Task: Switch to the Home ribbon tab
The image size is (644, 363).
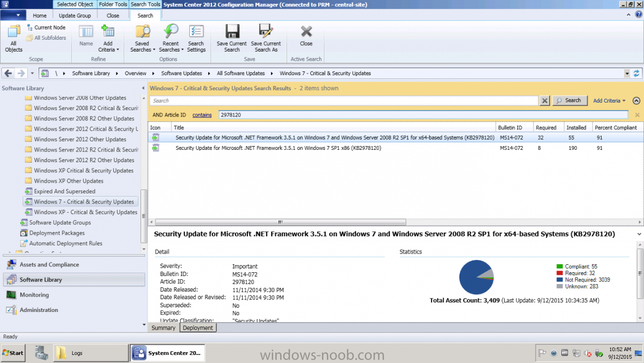Action: 40,16
